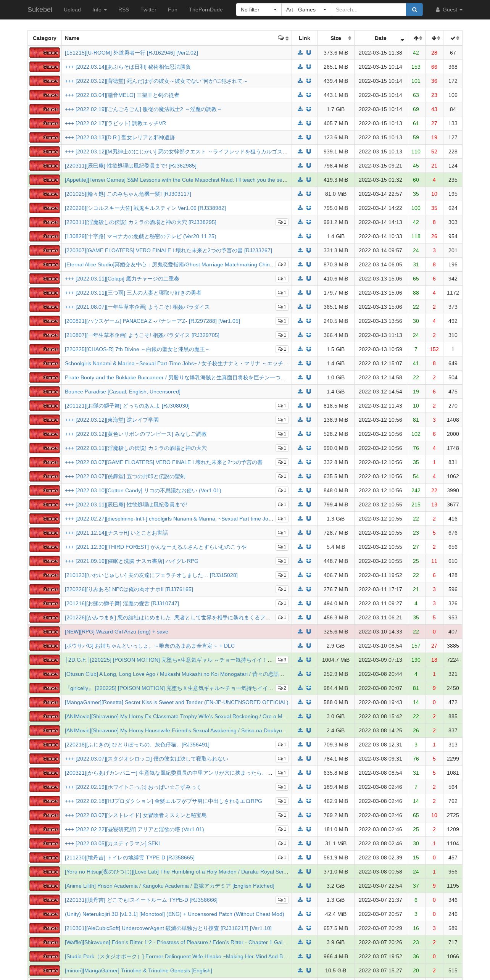Open the Twitter link in navbar
The height and width of the screenshot is (980, 490).
(148, 10)
